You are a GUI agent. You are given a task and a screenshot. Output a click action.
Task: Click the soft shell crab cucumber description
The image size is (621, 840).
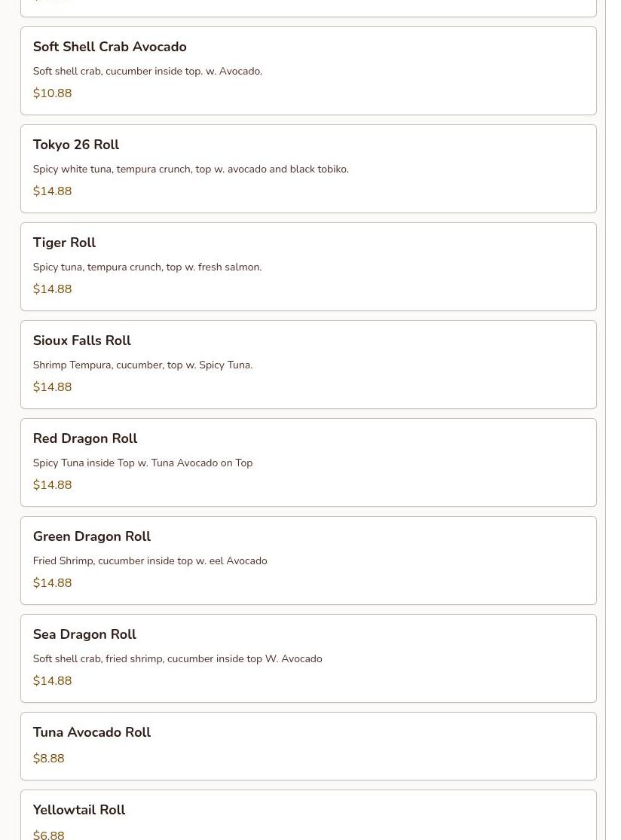point(147,71)
